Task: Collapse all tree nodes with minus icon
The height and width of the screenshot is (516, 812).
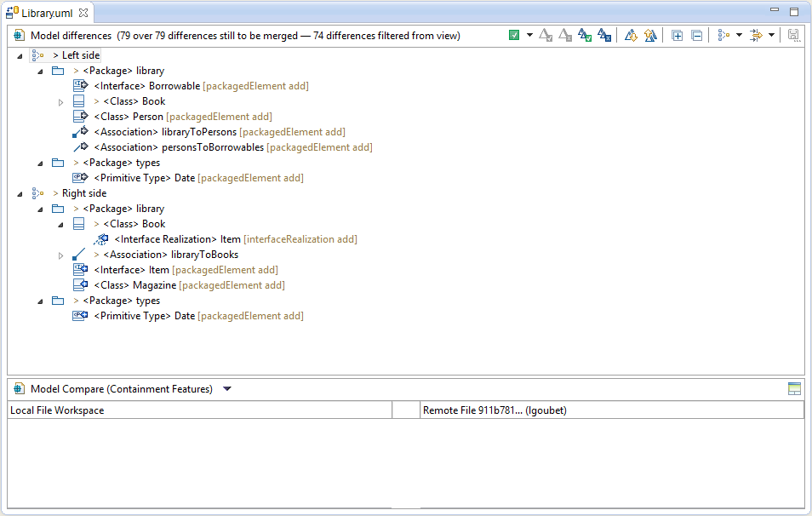Action: [696, 36]
